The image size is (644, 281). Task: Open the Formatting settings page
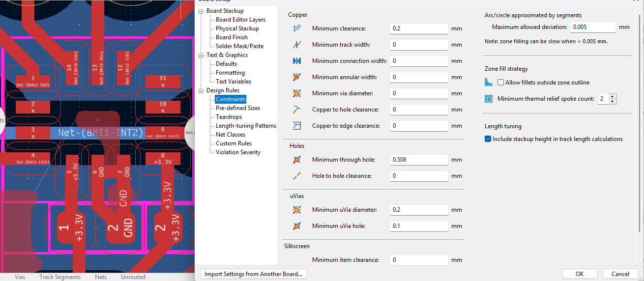(x=230, y=73)
